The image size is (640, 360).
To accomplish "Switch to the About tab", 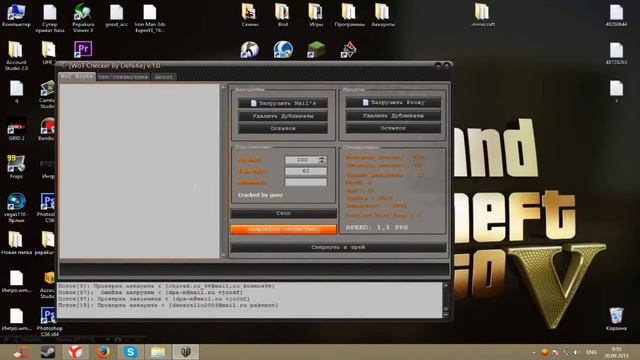I will click(x=164, y=77).
